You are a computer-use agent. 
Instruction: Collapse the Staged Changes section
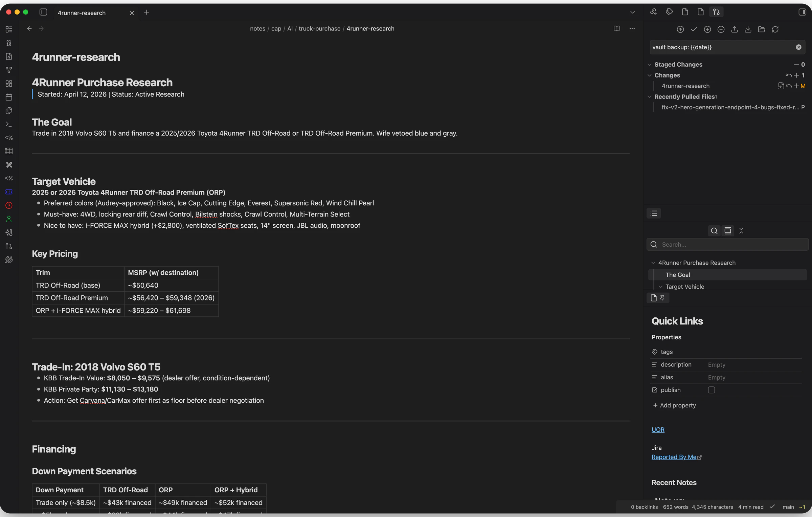tap(650, 64)
